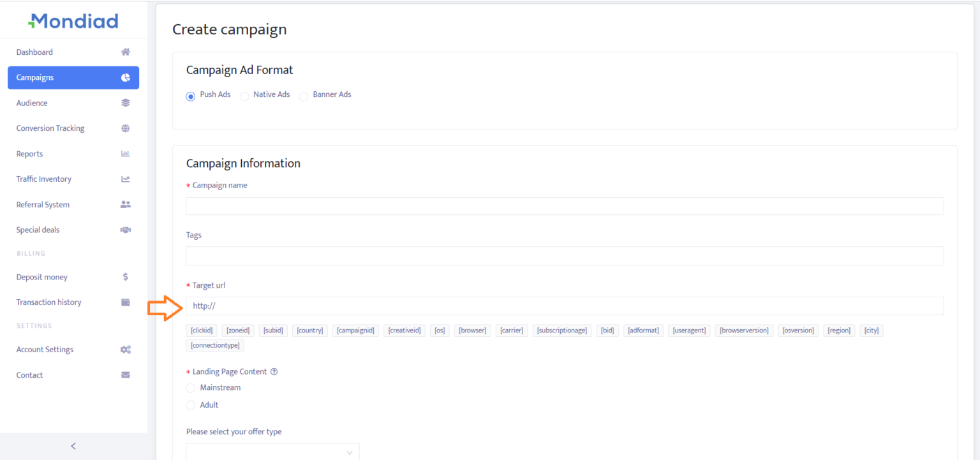Image resolution: width=980 pixels, height=460 pixels.
Task: Choose the Native Ads format
Action: [244, 96]
